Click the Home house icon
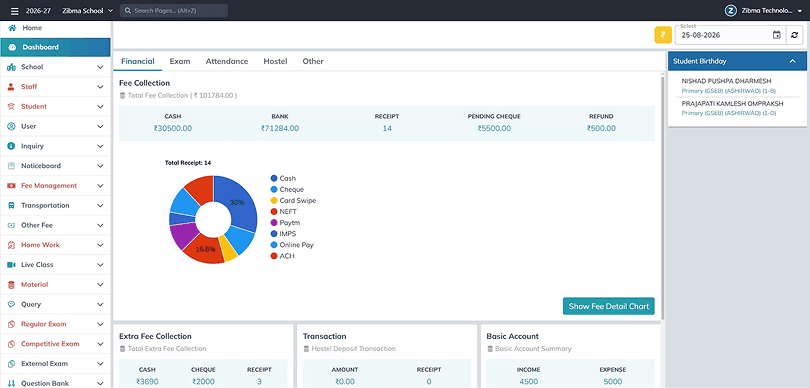This screenshot has width=810, height=388. pos(12,28)
